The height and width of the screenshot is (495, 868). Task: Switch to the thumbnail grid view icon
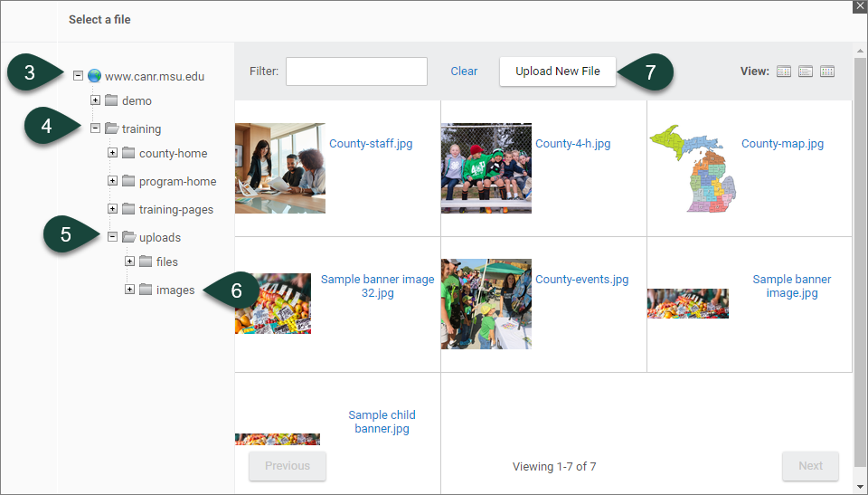click(827, 71)
